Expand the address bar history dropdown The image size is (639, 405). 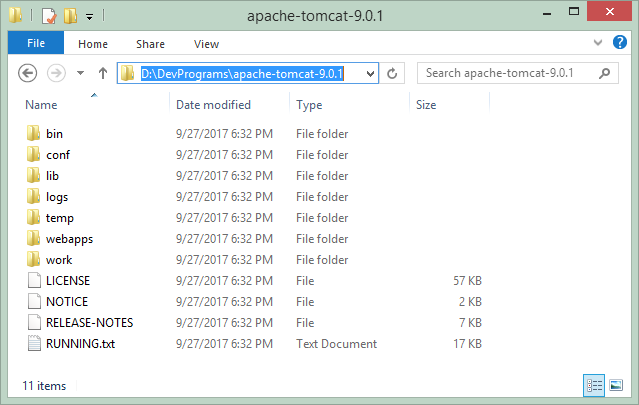pyautogui.click(x=370, y=74)
